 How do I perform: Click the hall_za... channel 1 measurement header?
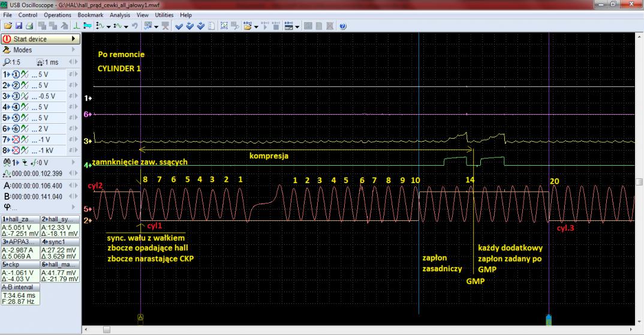tap(20, 220)
